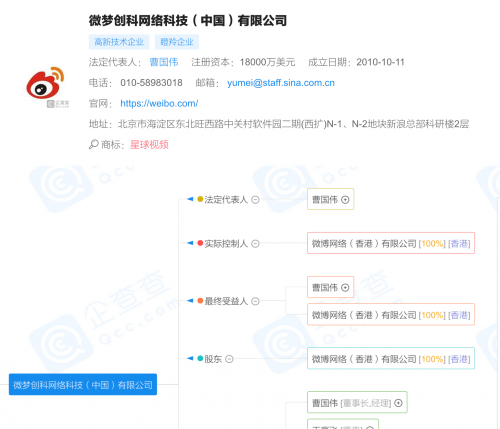Expand 曹国伟 [董事长,经理] node
Viewport: 500px width, 429px height.
point(398,403)
